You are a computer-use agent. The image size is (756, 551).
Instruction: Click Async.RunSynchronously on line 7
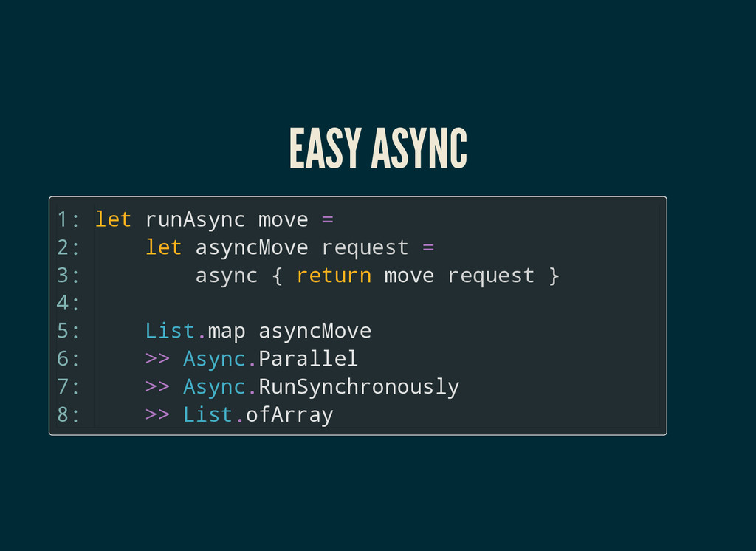321,388
